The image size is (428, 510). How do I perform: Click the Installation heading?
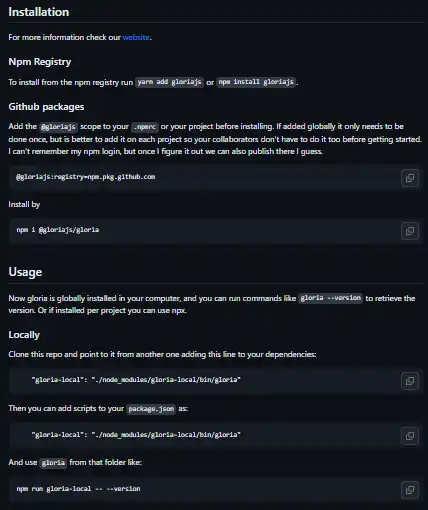click(39, 12)
